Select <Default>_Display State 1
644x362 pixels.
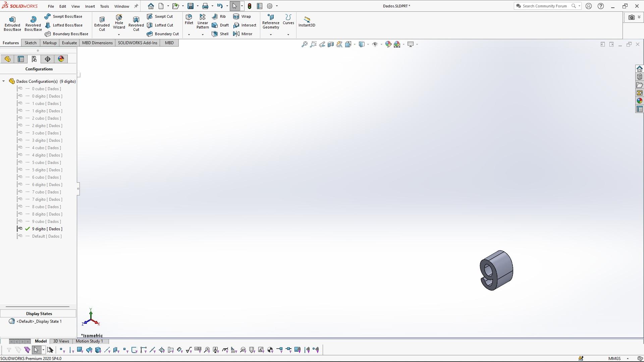pyautogui.click(x=39, y=321)
